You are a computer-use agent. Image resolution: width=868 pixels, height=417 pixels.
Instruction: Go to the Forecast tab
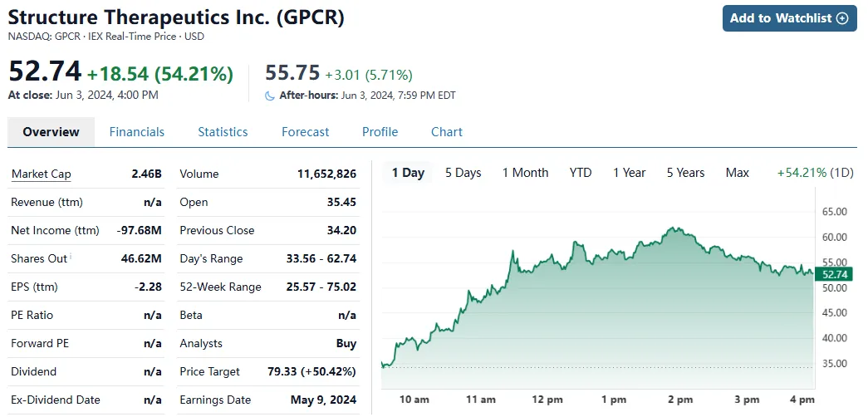[305, 132]
